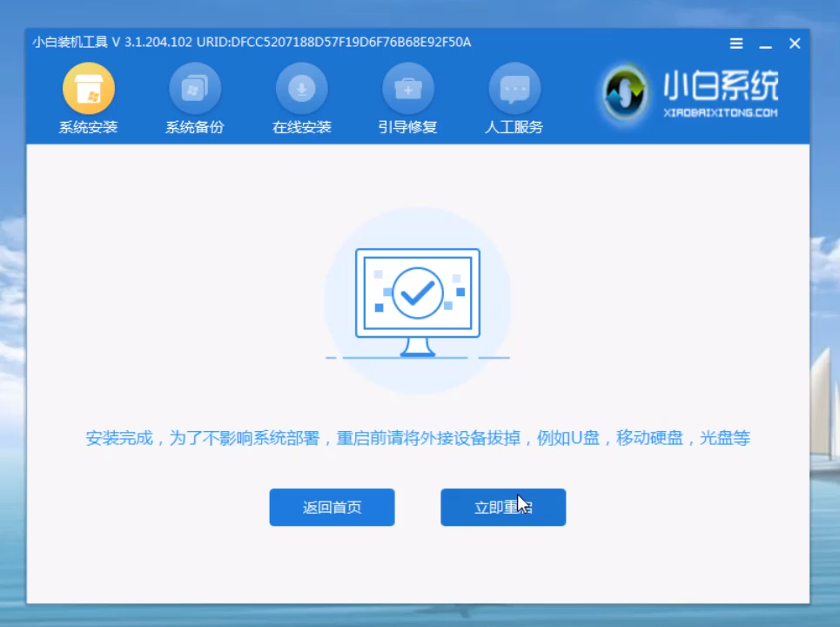Click the 人工服务 chat bubble icon
This screenshot has height=627, width=840.
tap(514, 88)
